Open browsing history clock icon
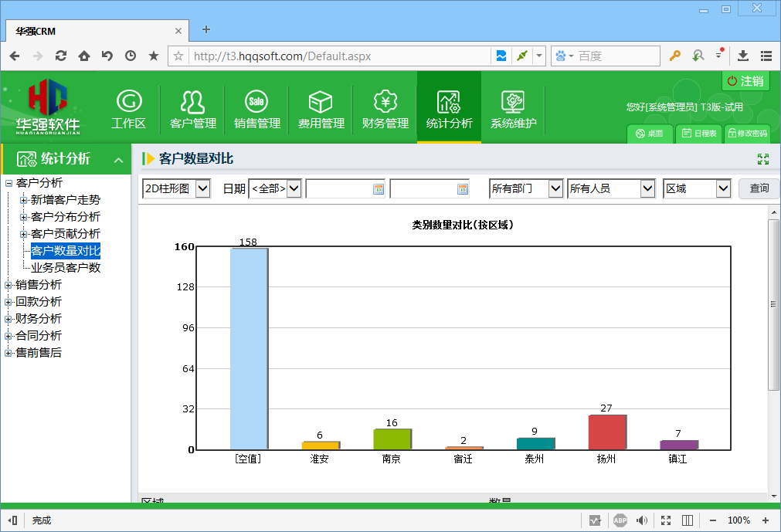781x532 pixels. click(131, 56)
